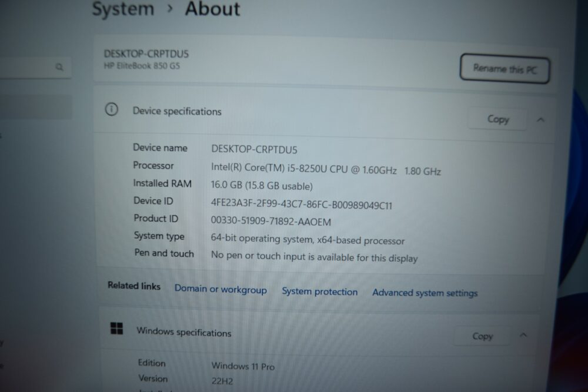Select the Version value 22H2
This screenshot has width=588, height=392.
[x=222, y=381]
